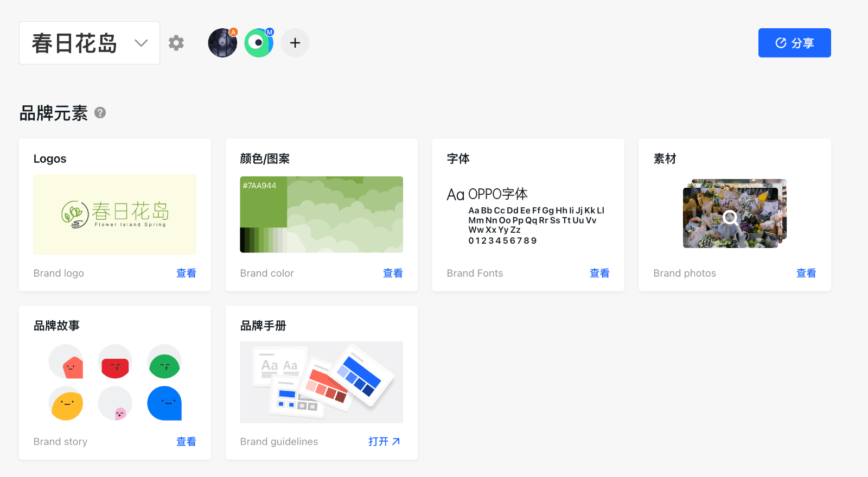868x477 pixels.
Task: Click the magnifier icon on brand photos
Action: 730,218
